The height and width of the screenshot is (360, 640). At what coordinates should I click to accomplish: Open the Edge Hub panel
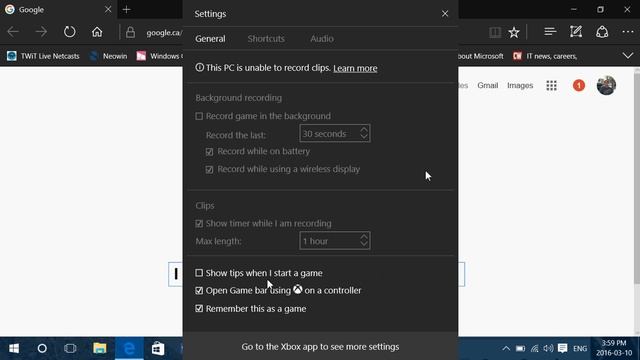pyautogui.click(x=550, y=32)
